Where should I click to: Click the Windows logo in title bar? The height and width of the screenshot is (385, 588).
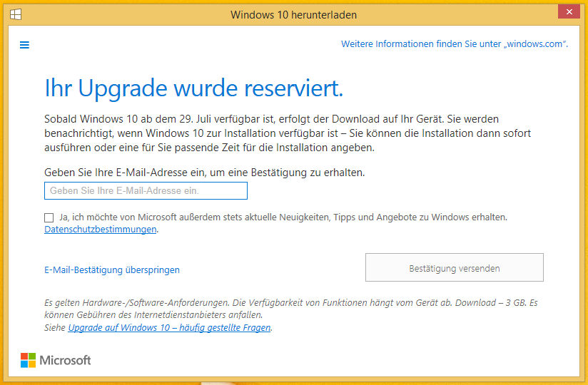click(16, 14)
